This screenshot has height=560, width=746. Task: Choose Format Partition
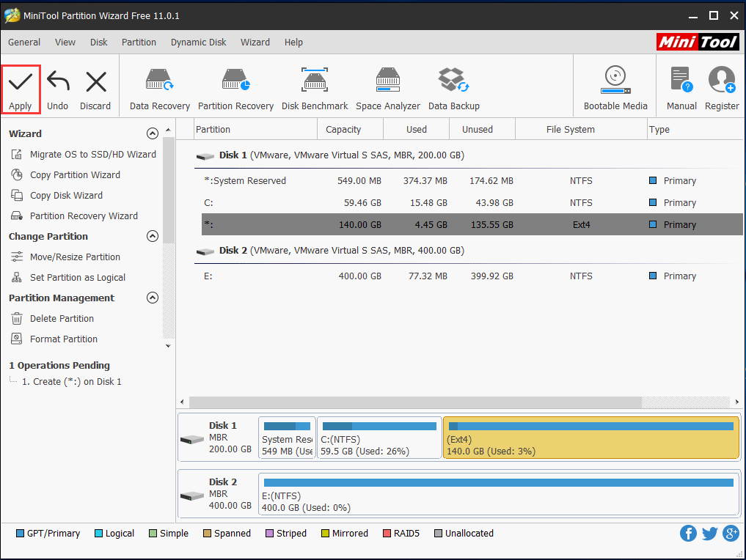[54, 339]
